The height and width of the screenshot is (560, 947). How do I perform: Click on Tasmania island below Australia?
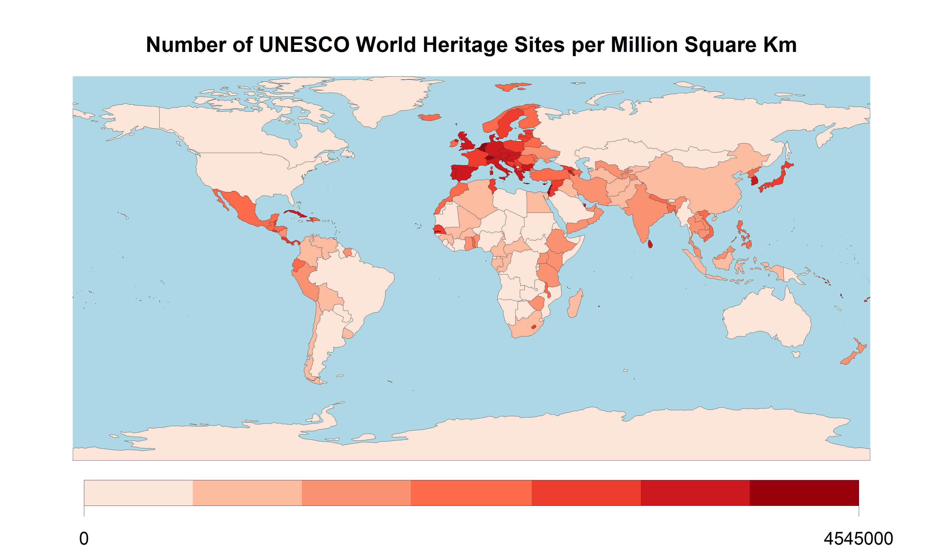click(x=796, y=355)
